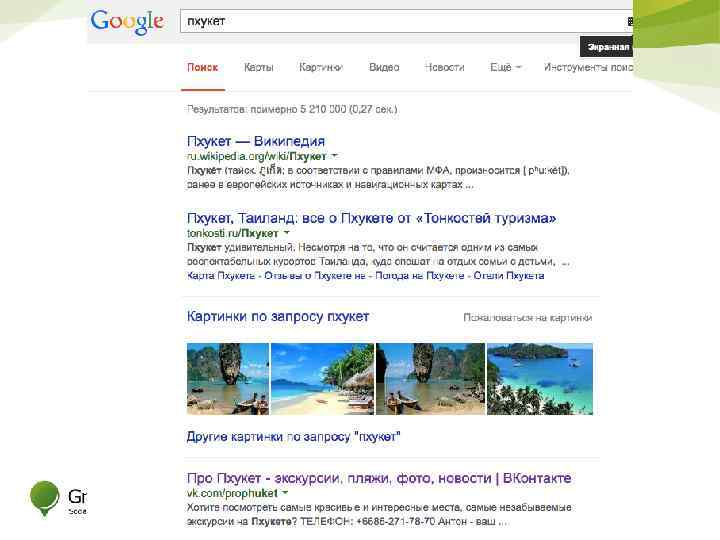
Task: Expand the arrow next to vk.com/prophuket
Action: pos(285,493)
